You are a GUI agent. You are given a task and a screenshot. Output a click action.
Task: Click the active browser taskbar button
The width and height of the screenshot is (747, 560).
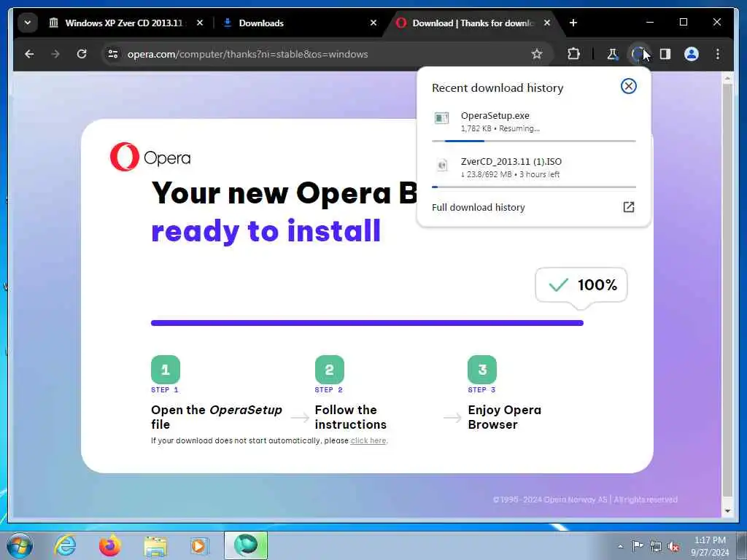246,545
